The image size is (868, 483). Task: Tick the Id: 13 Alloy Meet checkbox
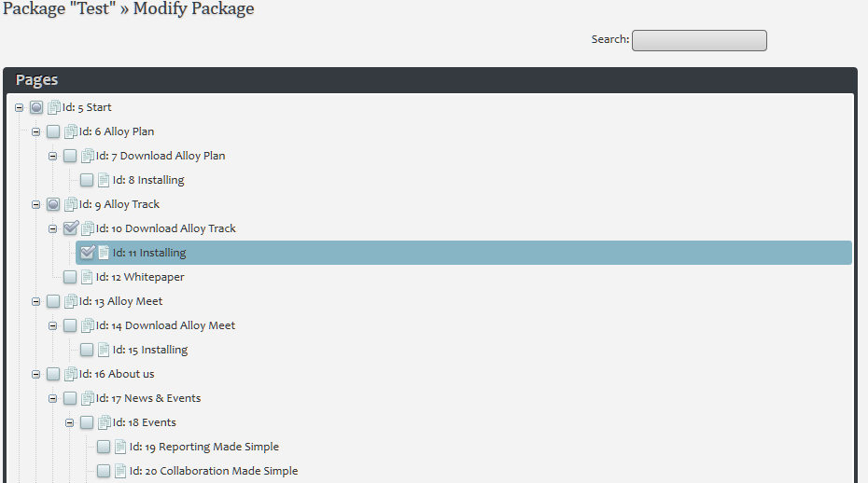point(53,301)
